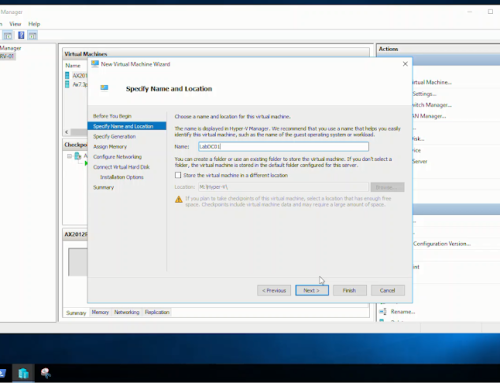The width and height of the screenshot is (500, 383).
Task: Switch to the Replication tab
Action: (157, 312)
